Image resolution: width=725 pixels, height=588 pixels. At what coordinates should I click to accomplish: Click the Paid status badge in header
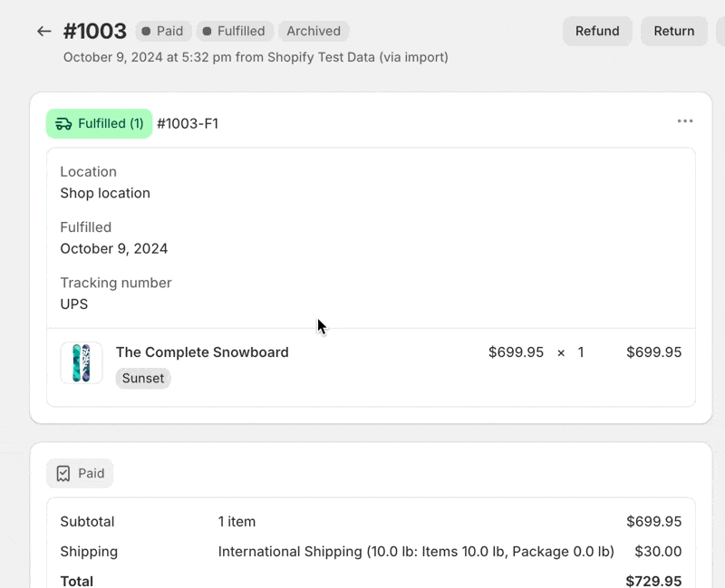pos(163,31)
